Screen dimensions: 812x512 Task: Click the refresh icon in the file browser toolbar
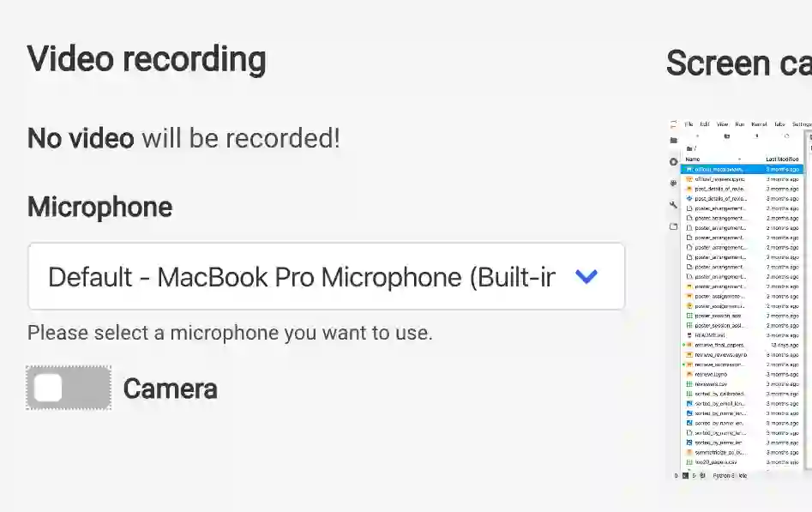pyautogui.click(x=786, y=136)
